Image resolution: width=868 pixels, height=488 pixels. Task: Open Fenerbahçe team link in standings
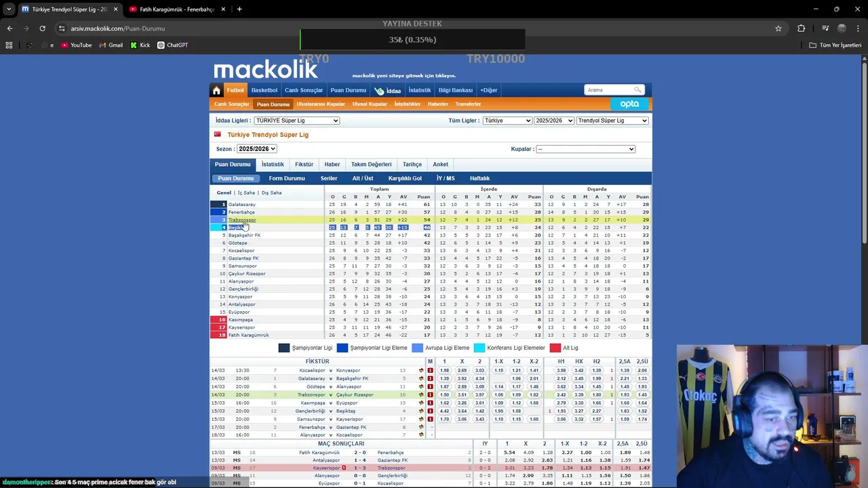[x=241, y=212]
